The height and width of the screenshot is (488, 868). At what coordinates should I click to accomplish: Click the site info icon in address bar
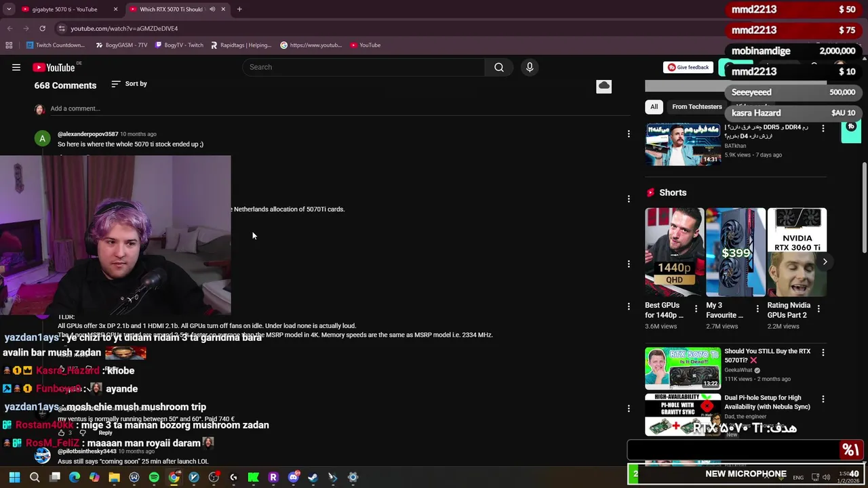(x=62, y=28)
